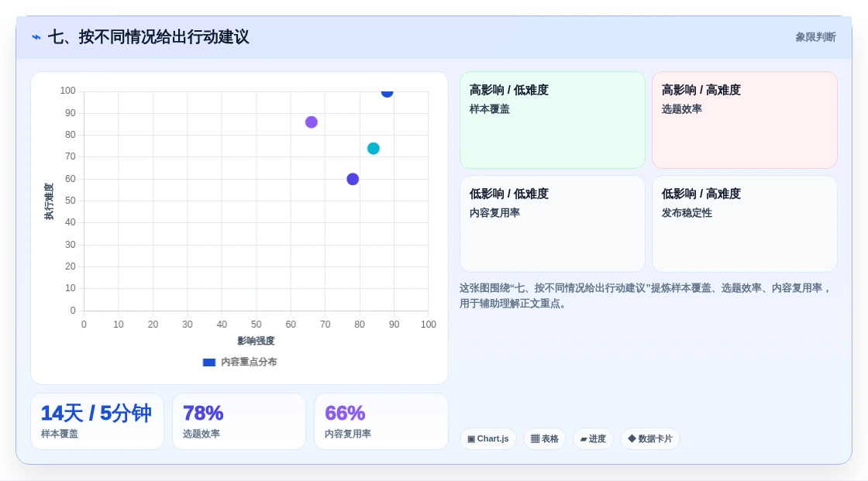The height and width of the screenshot is (481, 868).
Task: Click the diamond icon in 数据卡片 chip
Action: 632,438
